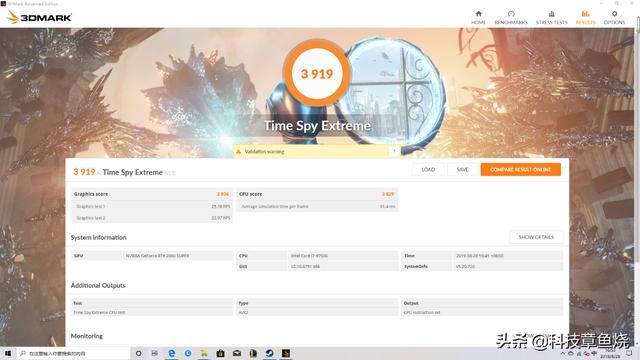Expand system info with Show Details
This screenshot has height=360, width=640.
tap(536, 237)
